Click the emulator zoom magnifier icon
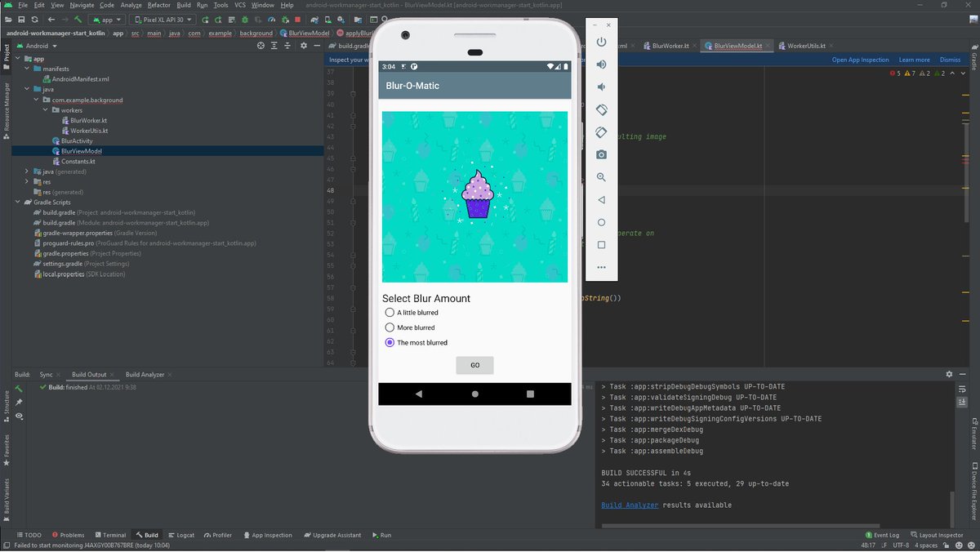The height and width of the screenshot is (552, 980). click(601, 177)
